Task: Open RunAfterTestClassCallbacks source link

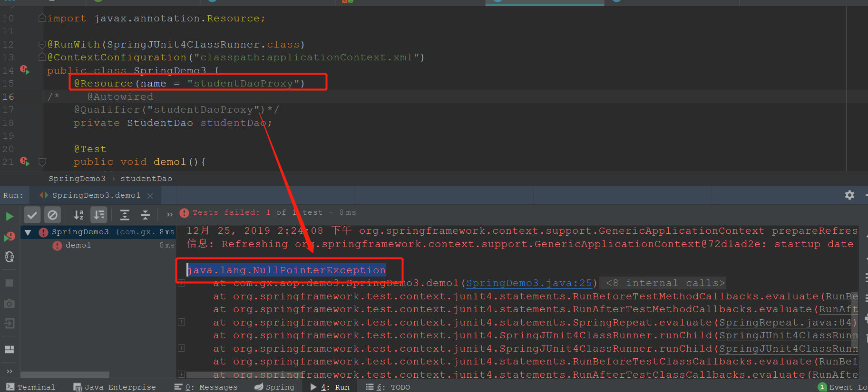Action: (x=835, y=374)
